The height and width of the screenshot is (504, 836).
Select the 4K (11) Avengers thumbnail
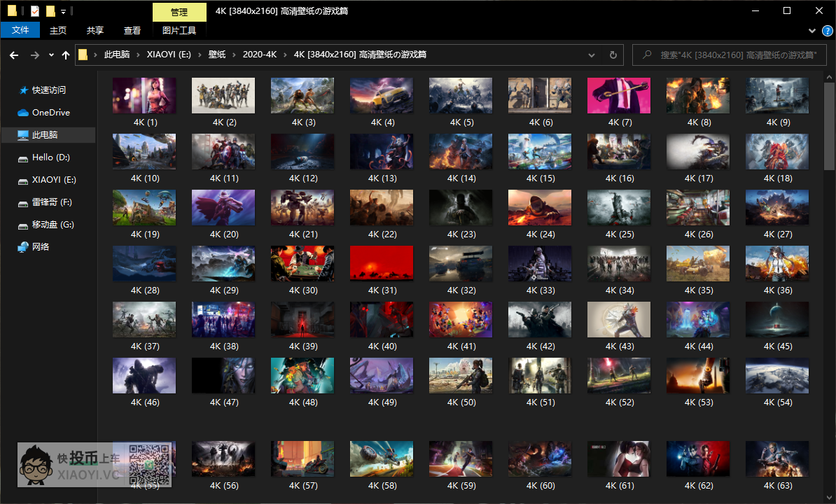click(x=223, y=152)
